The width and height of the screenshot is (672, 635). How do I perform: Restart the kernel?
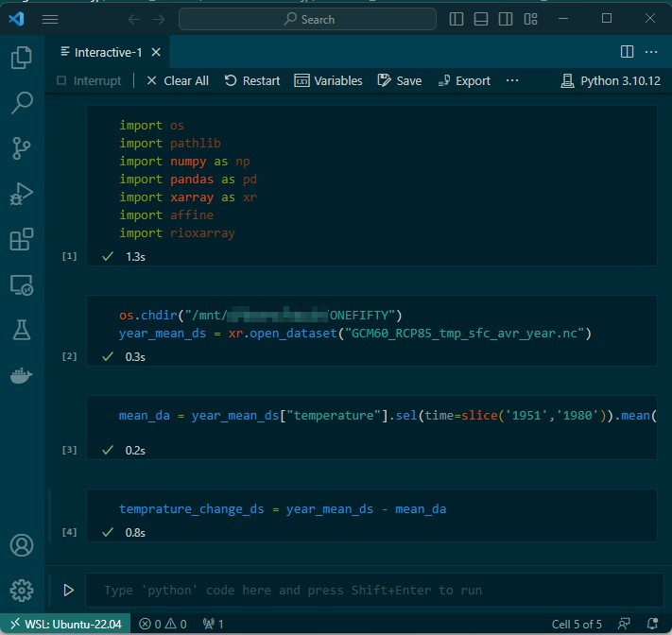pos(252,80)
